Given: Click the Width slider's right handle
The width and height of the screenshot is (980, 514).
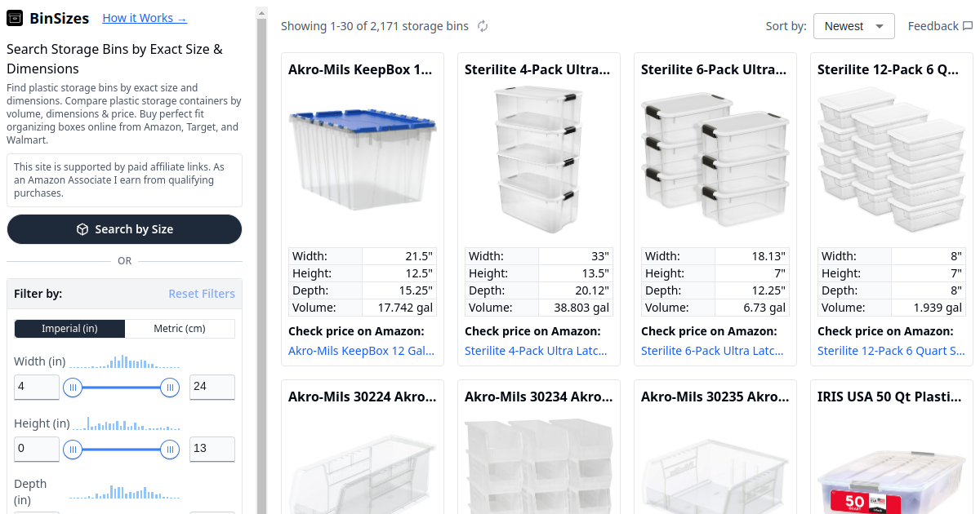Looking at the screenshot, I should tap(170, 388).
